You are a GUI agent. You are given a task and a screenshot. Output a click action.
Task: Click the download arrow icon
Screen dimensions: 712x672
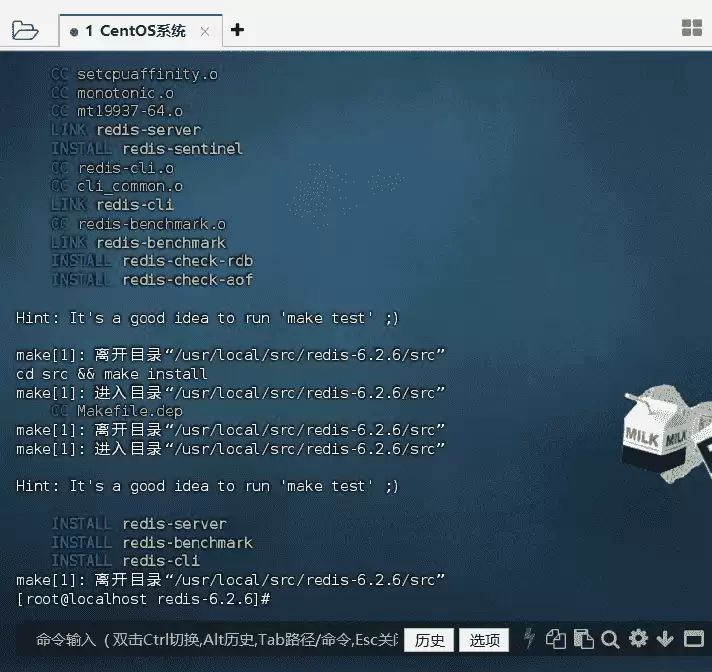pos(665,639)
